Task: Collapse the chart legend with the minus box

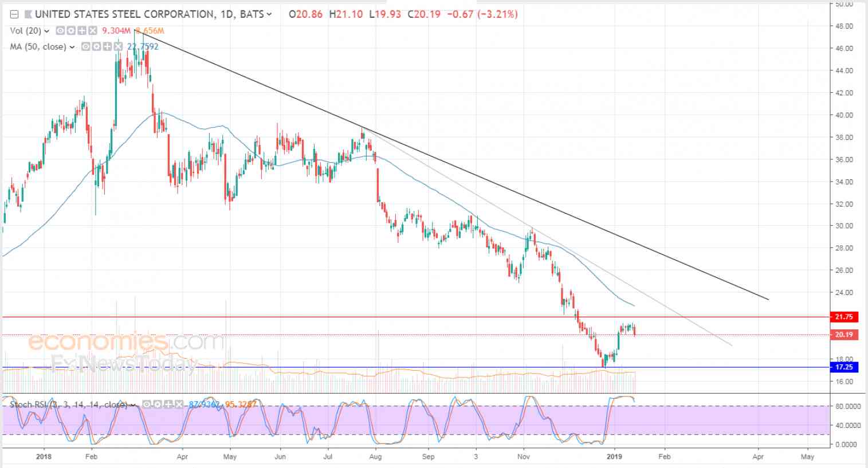Action: (x=14, y=14)
